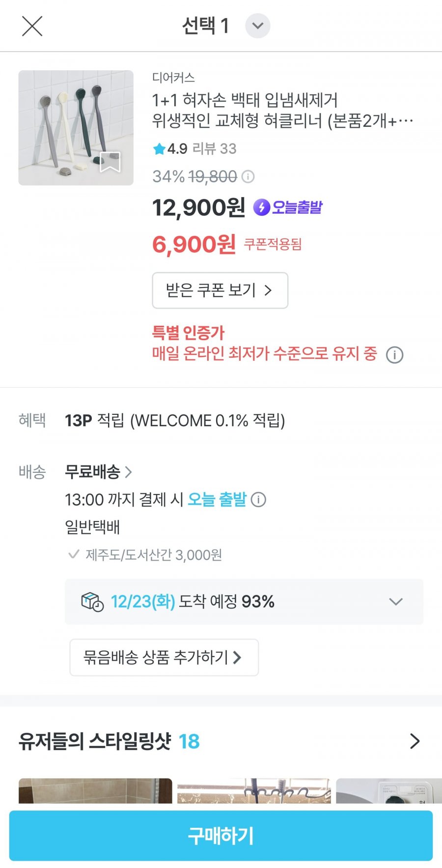The height and width of the screenshot is (868, 442).
Task: Expand the 12/23(화) 도착 예정 panel
Action: [x=395, y=602]
